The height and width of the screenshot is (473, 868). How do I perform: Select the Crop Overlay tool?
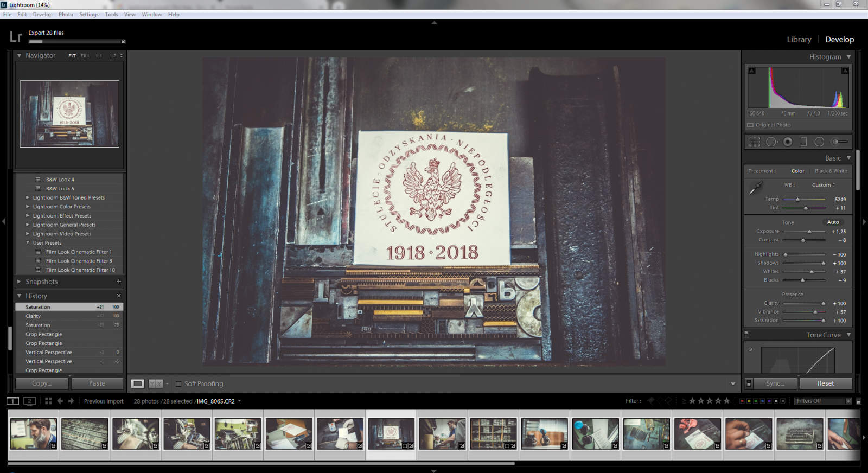[755, 142]
